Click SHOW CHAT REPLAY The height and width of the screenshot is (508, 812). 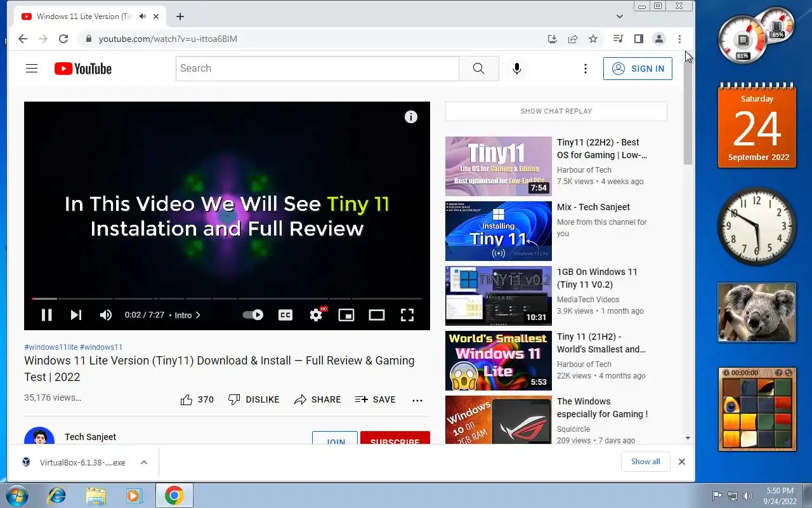[556, 111]
